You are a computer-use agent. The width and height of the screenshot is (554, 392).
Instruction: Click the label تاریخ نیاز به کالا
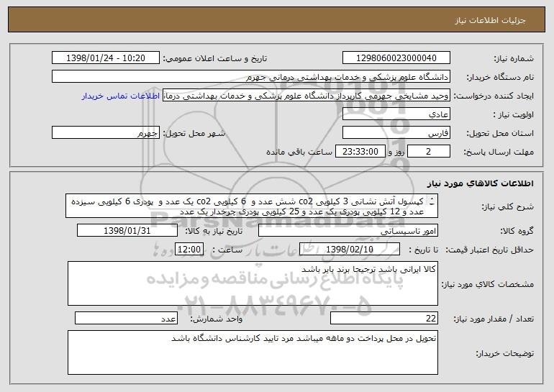[x=214, y=231]
